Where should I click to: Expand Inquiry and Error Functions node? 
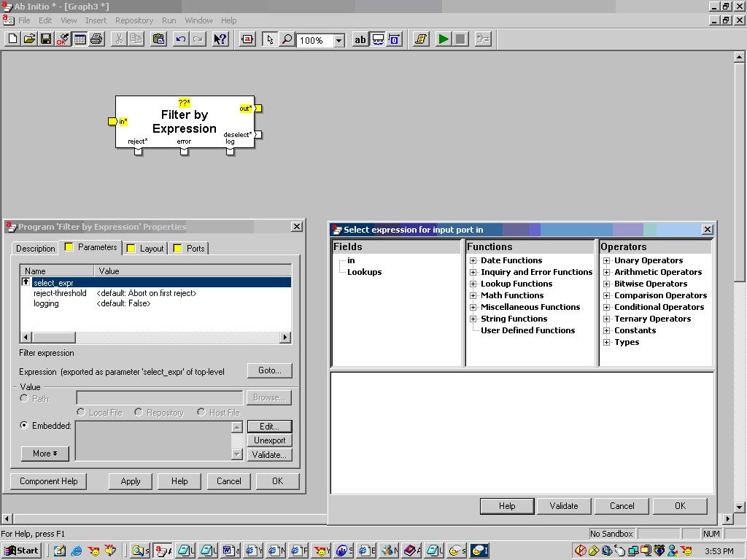click(x=473, y=273)
